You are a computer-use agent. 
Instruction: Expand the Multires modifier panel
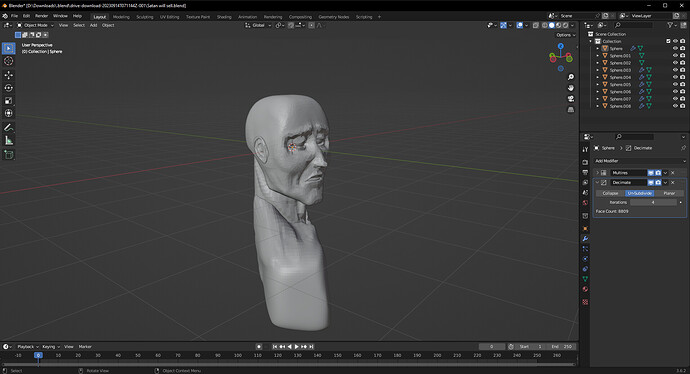597,173
